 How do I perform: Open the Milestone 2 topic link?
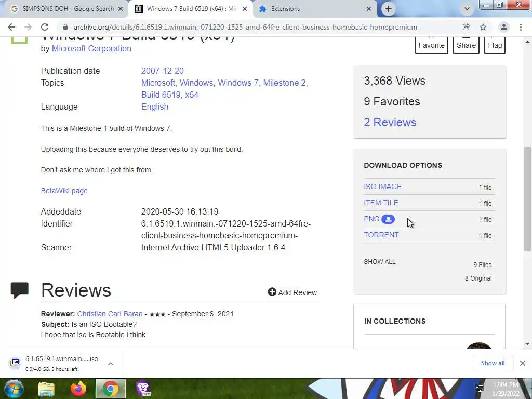(x=285, y=83)
